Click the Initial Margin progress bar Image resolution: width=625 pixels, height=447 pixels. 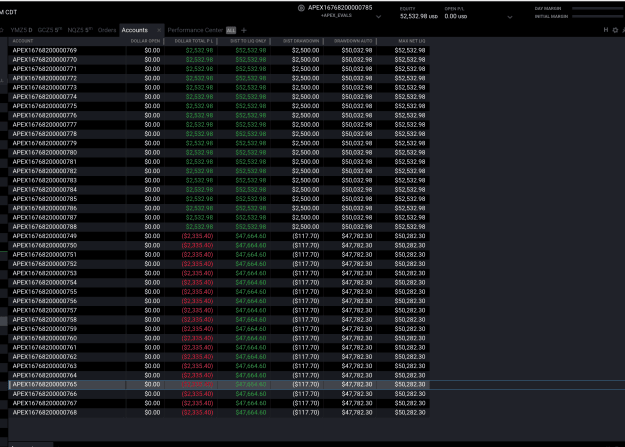coord(598,17)
